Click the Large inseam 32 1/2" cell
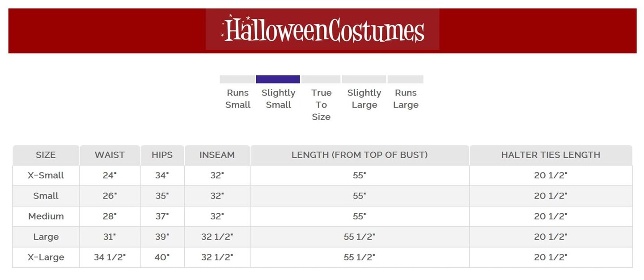 217,237
